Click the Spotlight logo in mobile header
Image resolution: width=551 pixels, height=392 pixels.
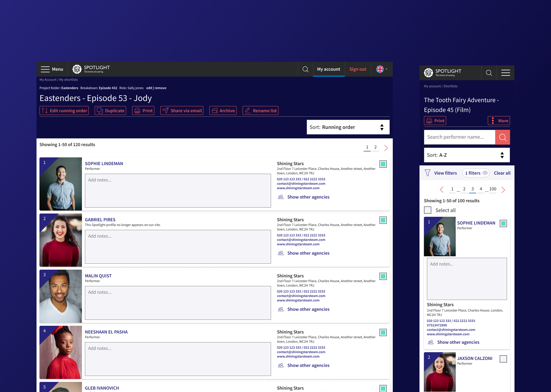[x=443, y=73]
